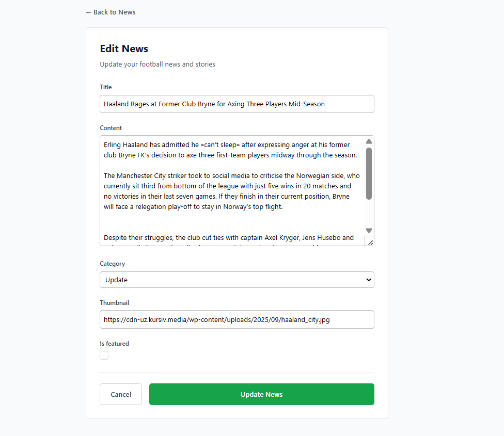Click the Category field label
Viewport: 504px width, 436px height.
coord(113,264)
